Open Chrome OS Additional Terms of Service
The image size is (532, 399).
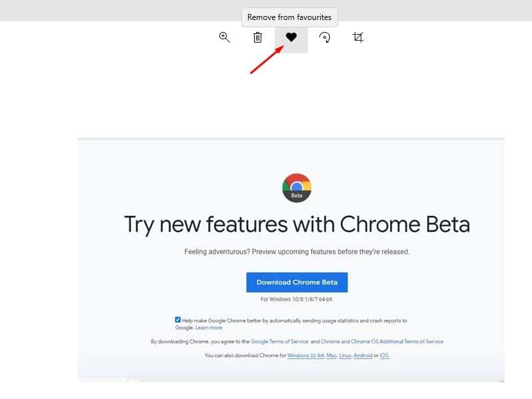pyautogui.click(x=382, y=341)
